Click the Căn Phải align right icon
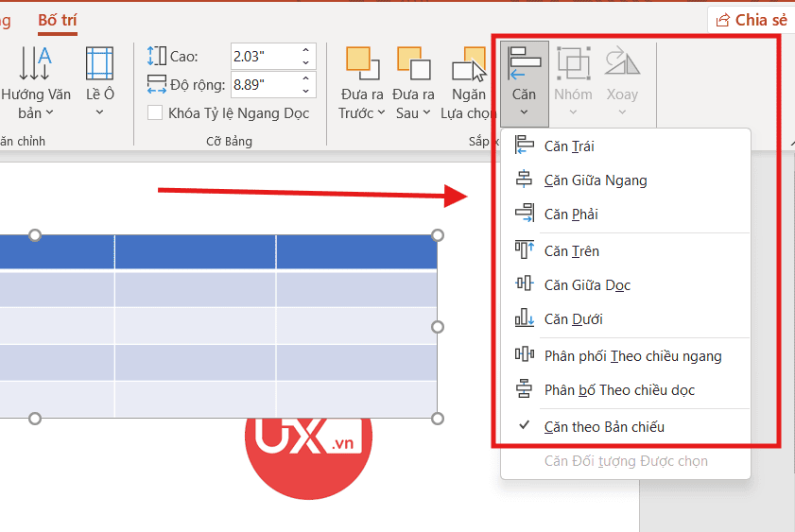This screenshot has width=795, height=532. 524,214
